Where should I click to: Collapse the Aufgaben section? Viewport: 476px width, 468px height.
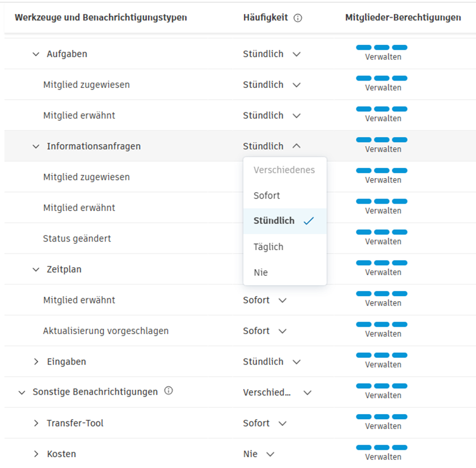36,54
